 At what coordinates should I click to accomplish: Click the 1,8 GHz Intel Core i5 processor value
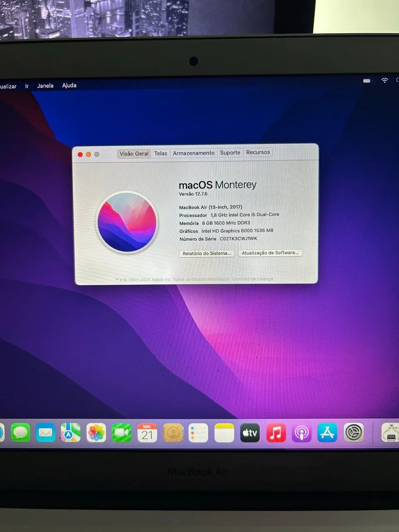pyautogui.click(x=245, y=215)
